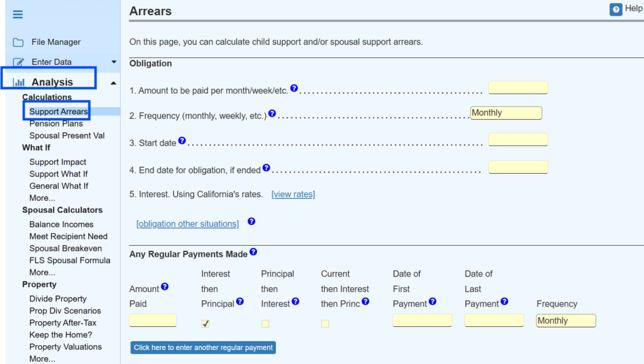Open Support Impact

57,162
